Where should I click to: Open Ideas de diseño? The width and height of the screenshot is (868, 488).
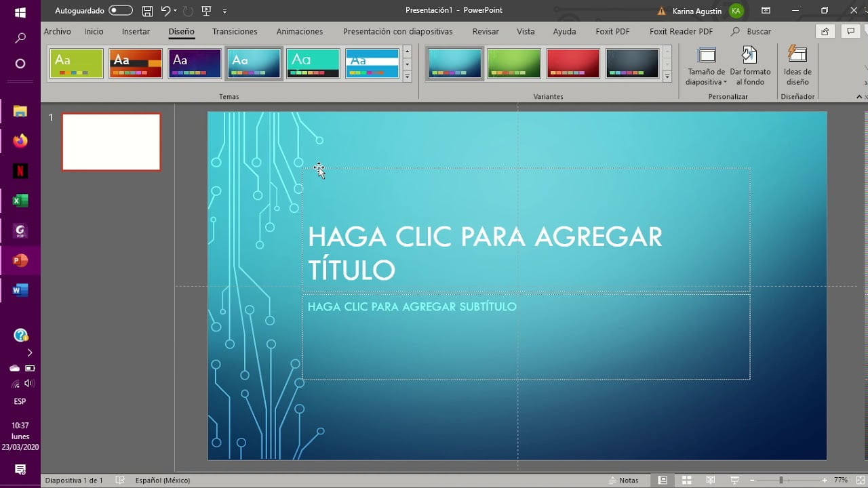click(797, 66)
